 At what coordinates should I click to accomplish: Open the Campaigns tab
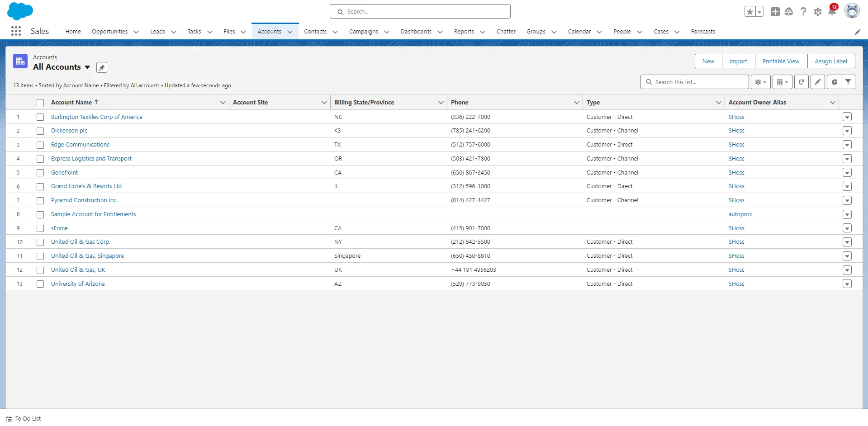[364, 32]
